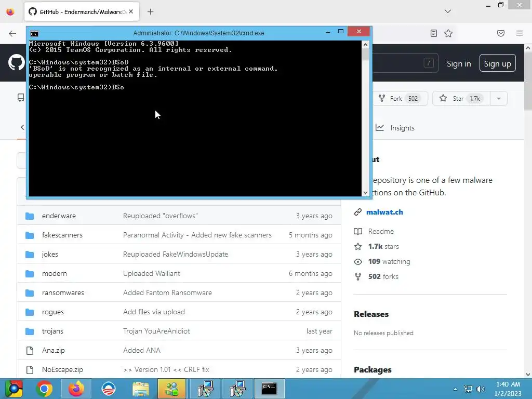This screenshot has width=532, height=399.
Task: Click cmd.exe window title bar icon
Action: 34,33
